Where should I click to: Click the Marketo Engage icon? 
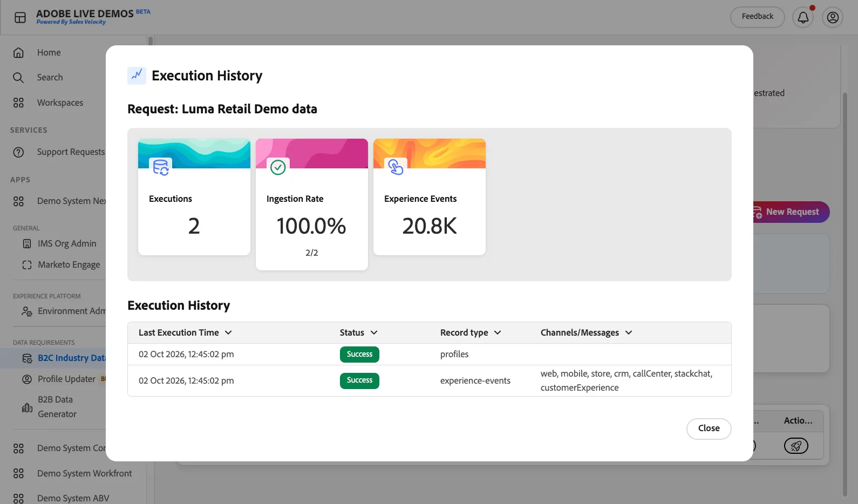[27, 264]
